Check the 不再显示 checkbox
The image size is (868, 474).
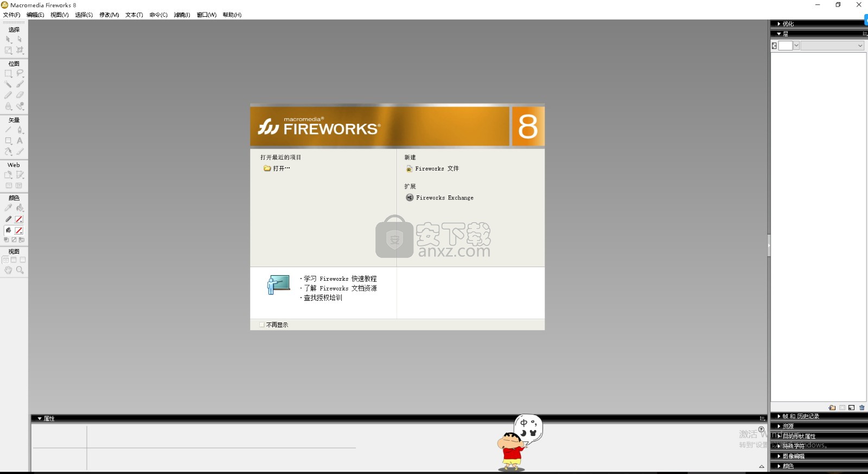click(262, 325)
